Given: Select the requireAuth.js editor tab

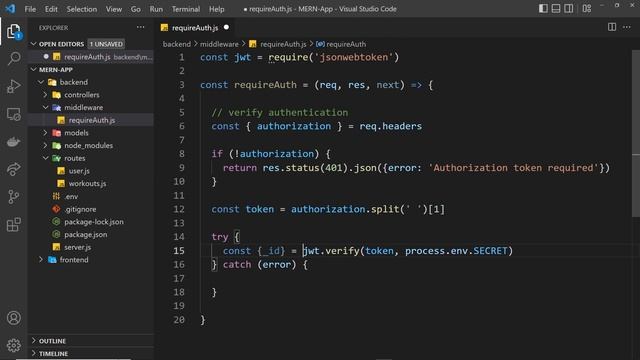Looking at the screenshot, I should (195, 28).
